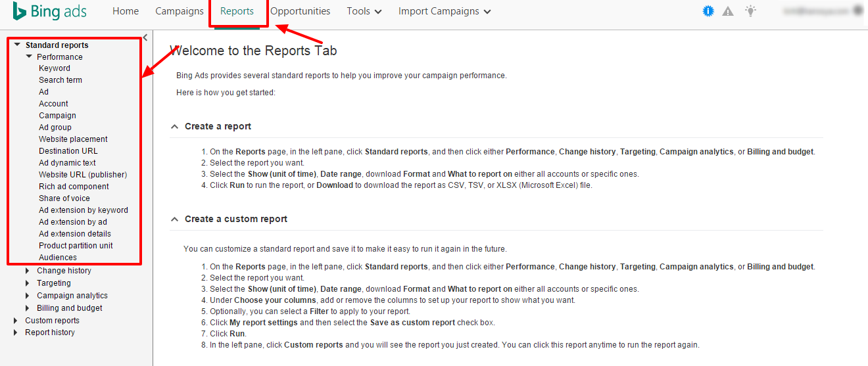
Task: Collapse the Performance tree node
Action: pyautogui.click(x=29, y=57)
